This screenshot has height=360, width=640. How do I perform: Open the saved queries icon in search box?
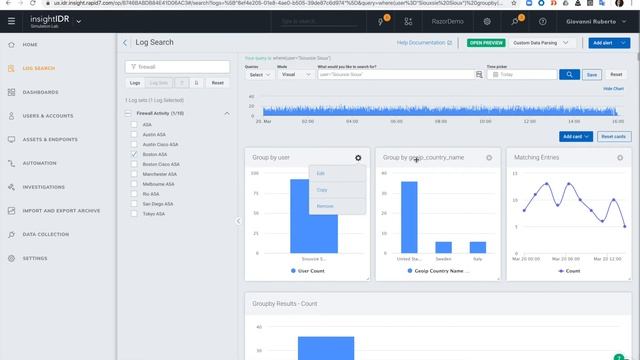click(x=479, y=75)
